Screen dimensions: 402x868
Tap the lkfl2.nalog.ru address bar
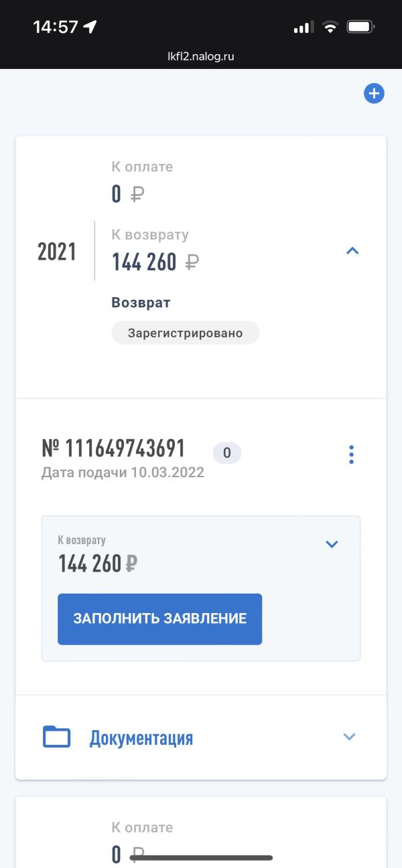point(201,57)
